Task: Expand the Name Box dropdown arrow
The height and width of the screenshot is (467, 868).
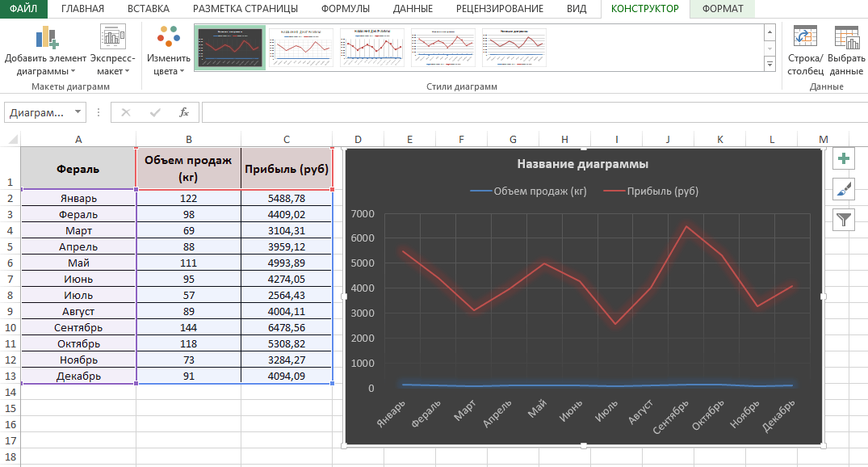Action: click(x=78, y=112)
